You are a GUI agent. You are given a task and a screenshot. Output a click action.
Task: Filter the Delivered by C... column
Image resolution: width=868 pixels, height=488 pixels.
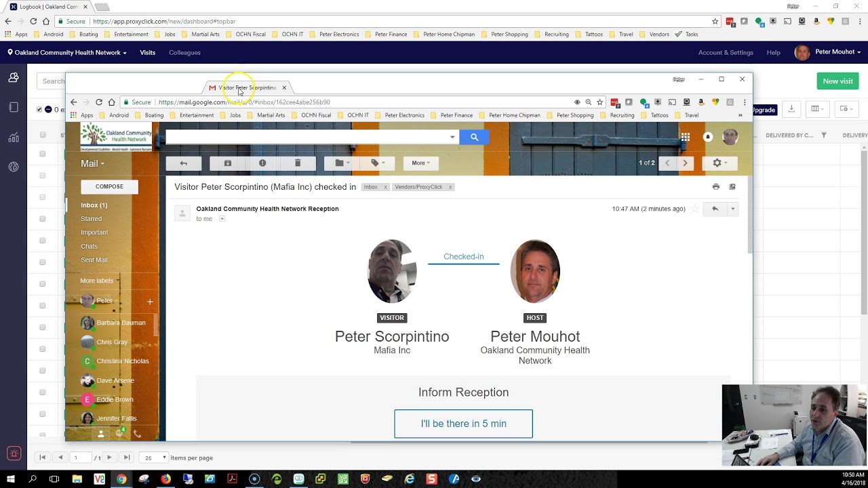click(824, 136)
